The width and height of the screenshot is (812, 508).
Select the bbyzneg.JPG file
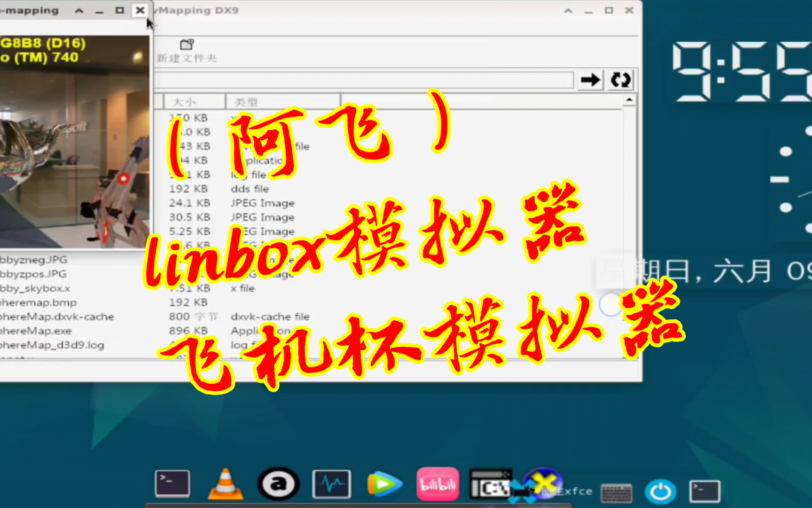pyautogui.click(x=33, y=260)
